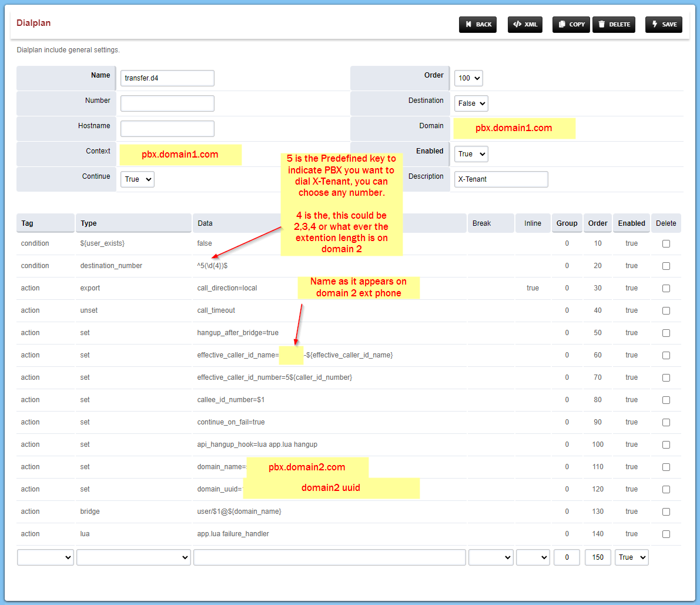Open the Enabled dropdown set to True
The height and width of the screenshot is (605, 700).
(471, 153)
